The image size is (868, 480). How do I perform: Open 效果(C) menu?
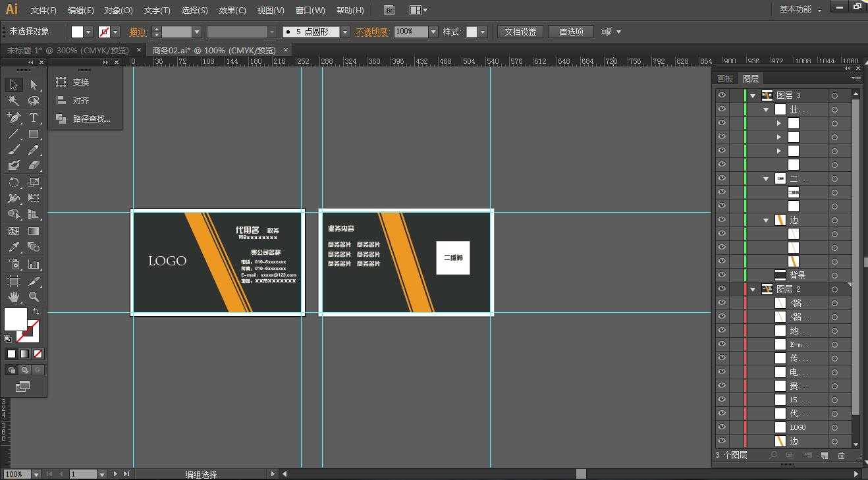tap(232, 11)
